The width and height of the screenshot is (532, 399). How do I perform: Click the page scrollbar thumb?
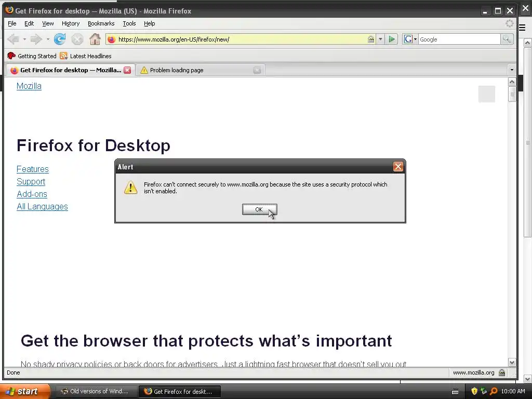512,94
